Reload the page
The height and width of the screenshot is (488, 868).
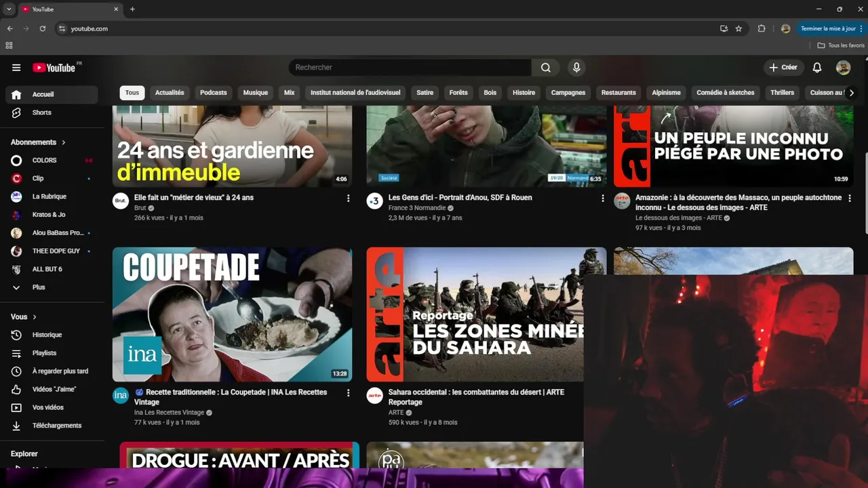click(x=43, y=28)
